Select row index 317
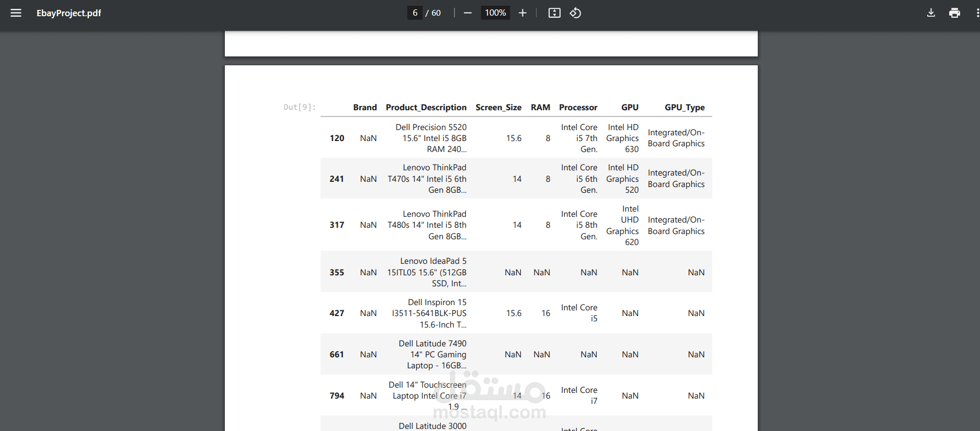980x431 pixels. point(337,225)
